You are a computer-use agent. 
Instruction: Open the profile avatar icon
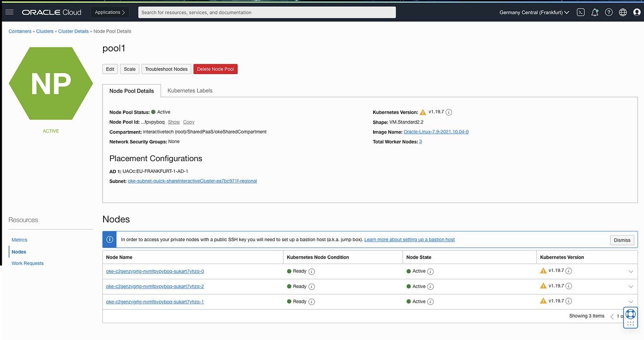click(637, 12)
